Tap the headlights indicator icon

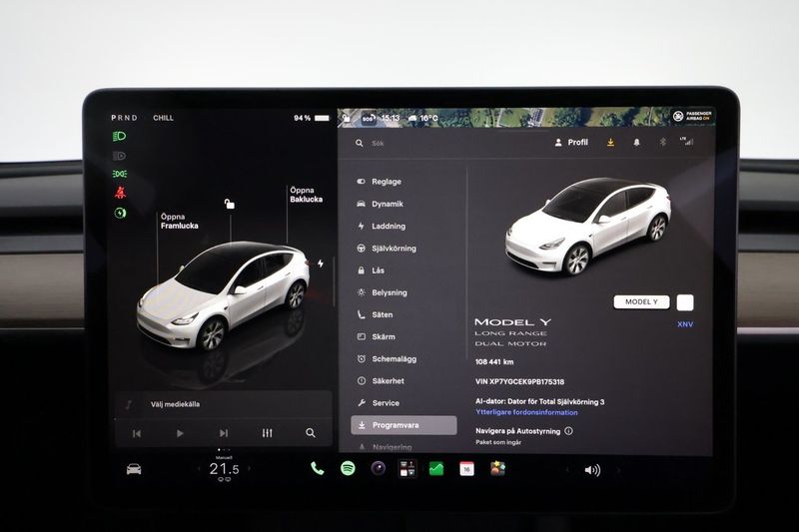coord(119,136)
